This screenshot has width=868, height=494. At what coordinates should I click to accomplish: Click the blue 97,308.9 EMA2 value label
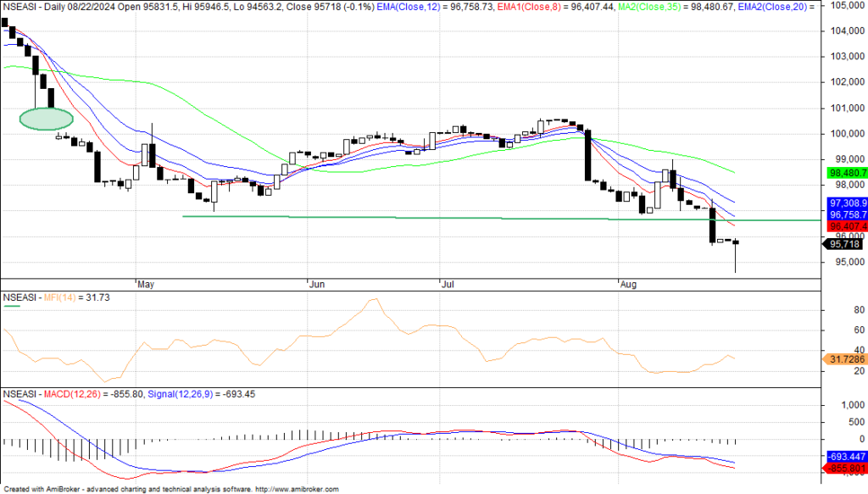844,204
